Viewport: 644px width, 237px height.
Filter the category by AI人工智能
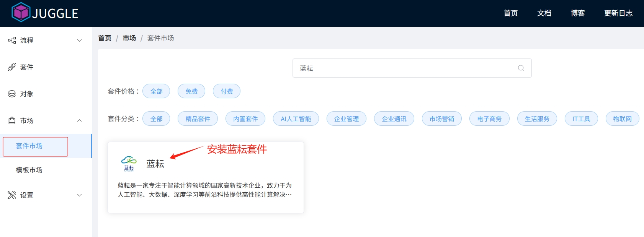[x=296, y=118]
